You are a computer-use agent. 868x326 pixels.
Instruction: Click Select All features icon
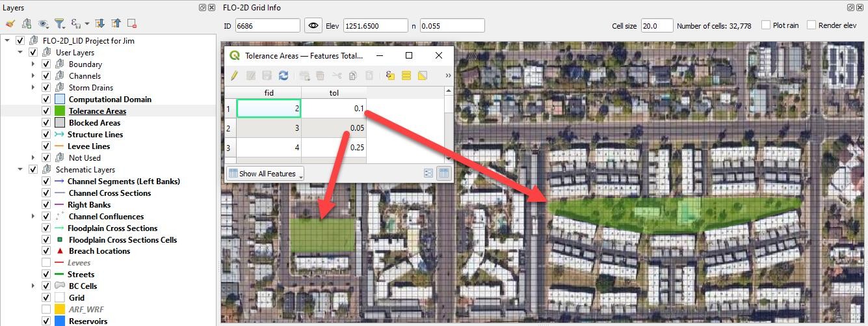tap(406, 76)
